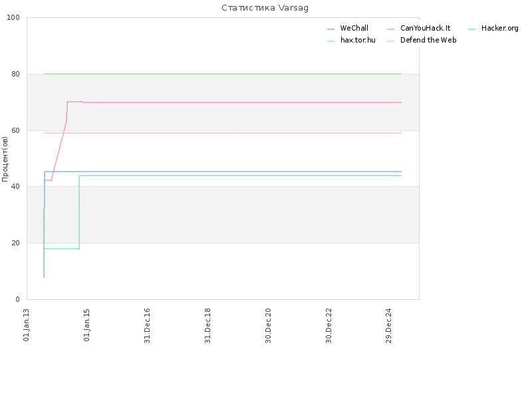This screenshot has height=399, width=532.
Task: Click the CanYouHack.It pink legend swatch
Action: click(390, 29)
